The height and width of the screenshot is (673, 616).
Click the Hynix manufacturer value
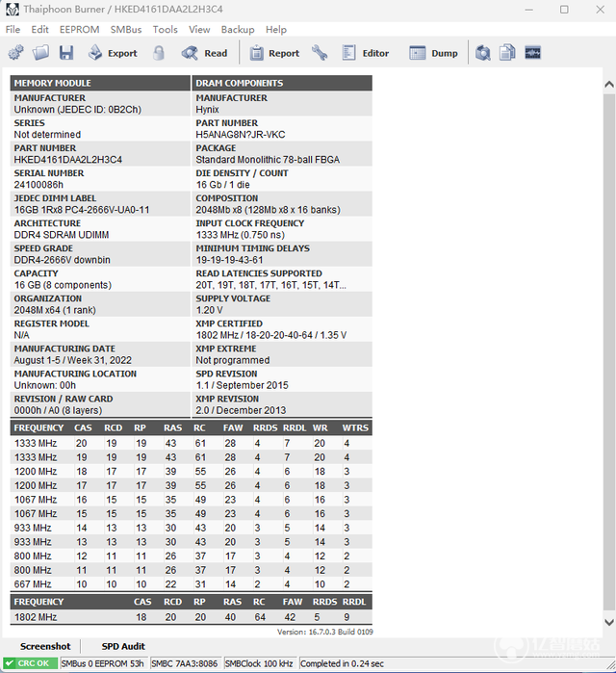click(x=207, y=110)
